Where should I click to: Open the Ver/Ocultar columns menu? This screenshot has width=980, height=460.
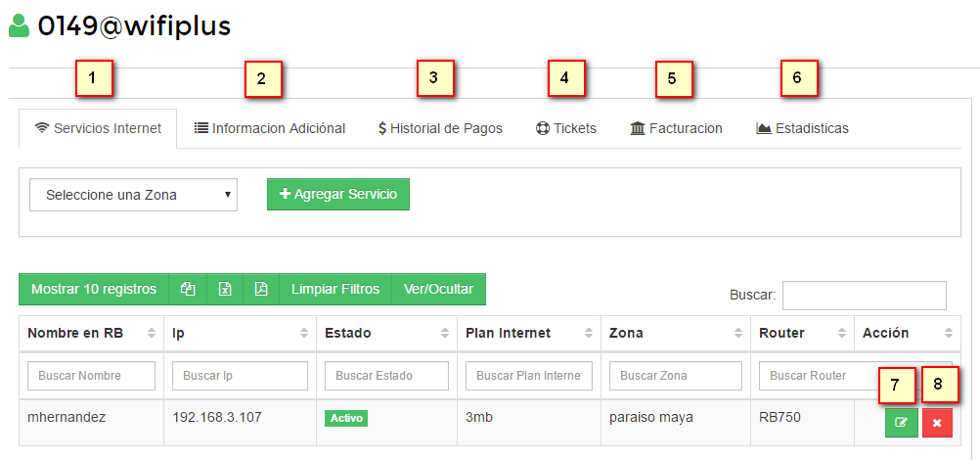coord(438,290)
